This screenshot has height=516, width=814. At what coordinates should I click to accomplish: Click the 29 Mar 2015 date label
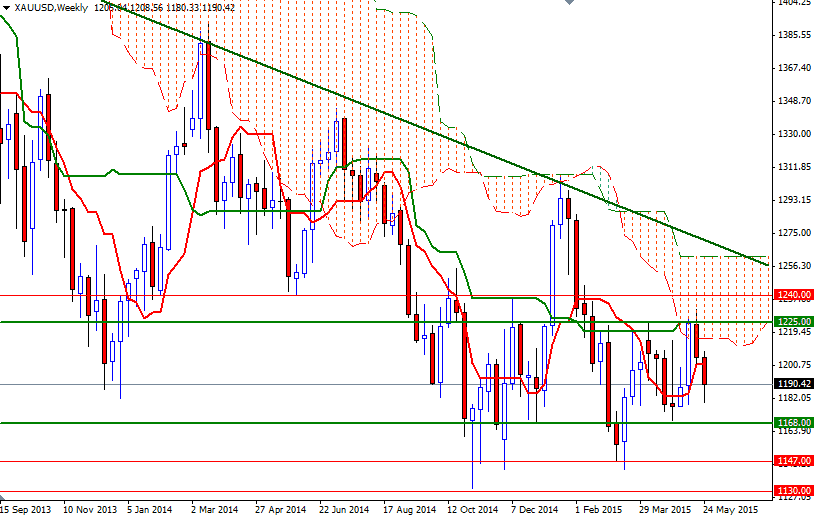coord(664,509)
